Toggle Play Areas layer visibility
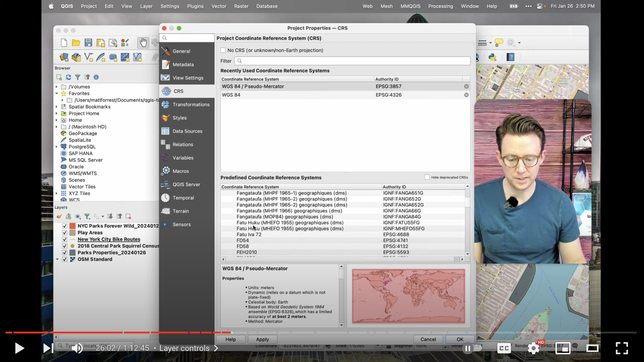Screen dimensions: 644x362 point(65,233)
